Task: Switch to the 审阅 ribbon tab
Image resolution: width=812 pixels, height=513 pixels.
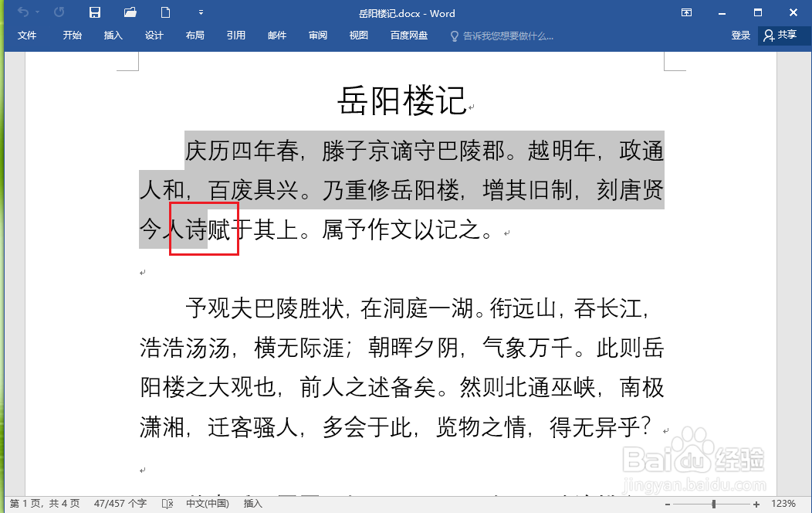Action: point(318,36)
